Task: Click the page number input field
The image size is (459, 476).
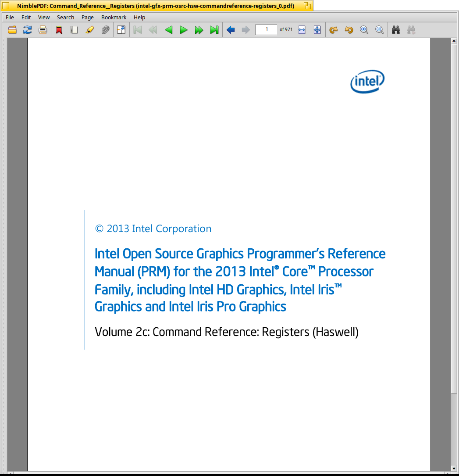Action: 266,29
